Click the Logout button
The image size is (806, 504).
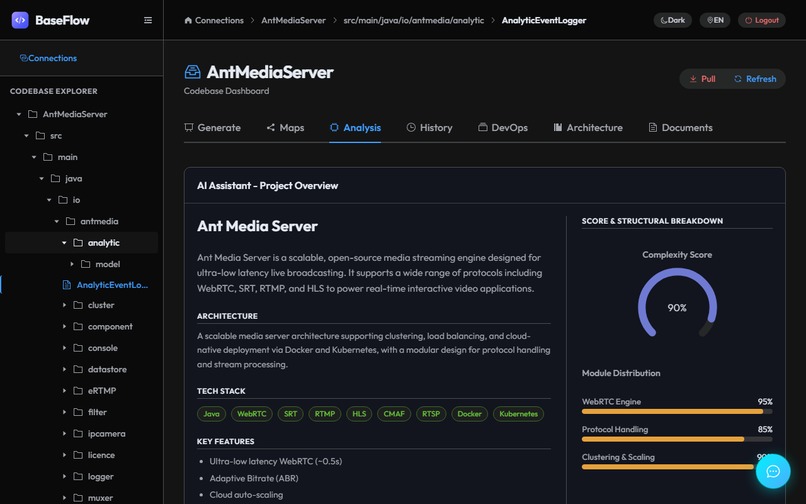tap(762, 21)
